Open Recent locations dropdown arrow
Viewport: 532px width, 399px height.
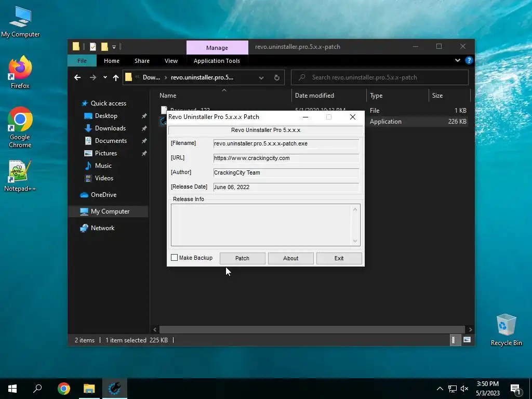[105, 77]
